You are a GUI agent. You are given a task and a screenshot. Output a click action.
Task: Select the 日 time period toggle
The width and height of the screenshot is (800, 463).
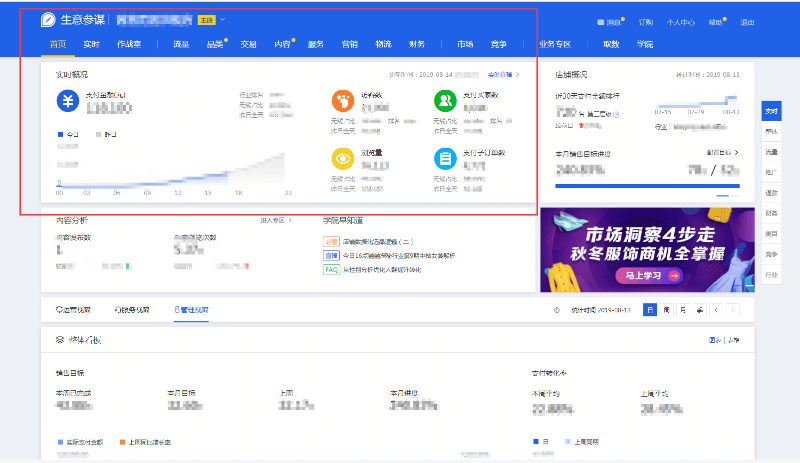[x=650, y=310]
